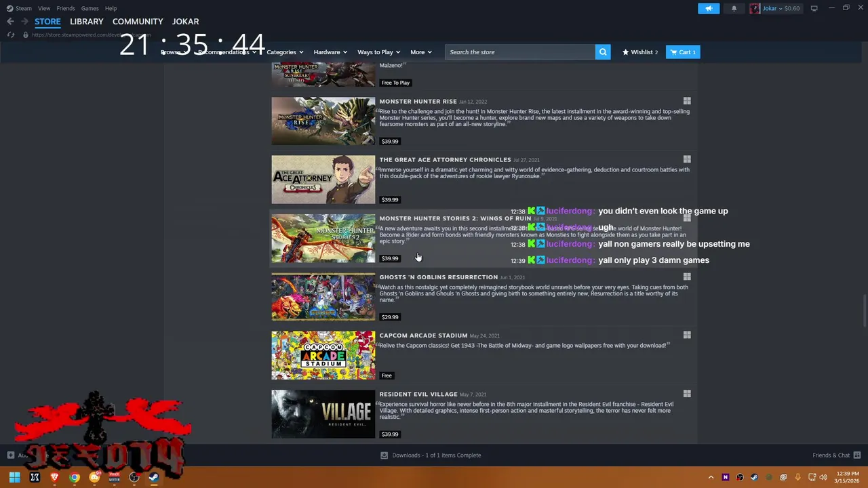Screen dimensions: 868x488
Task: Click the search magnifier button
Action: (x=603, y=52)
